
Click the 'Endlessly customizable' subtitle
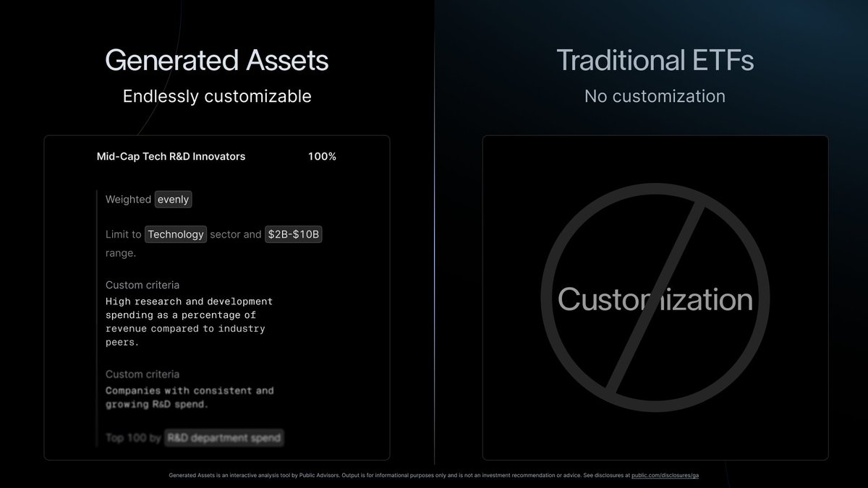[217, 96]
